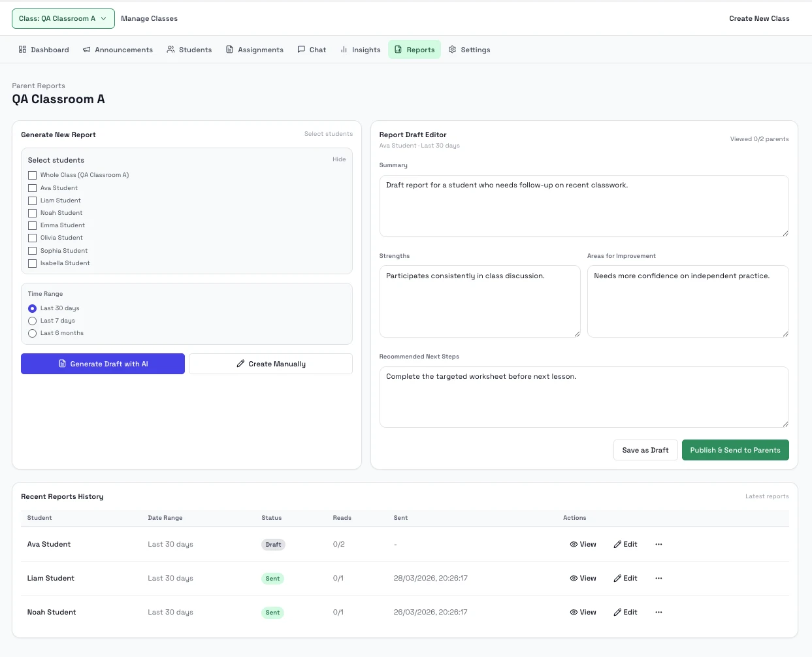Click the Settings gear icon
The width and height of the screenshot is (812, 657).
(452, 50)
